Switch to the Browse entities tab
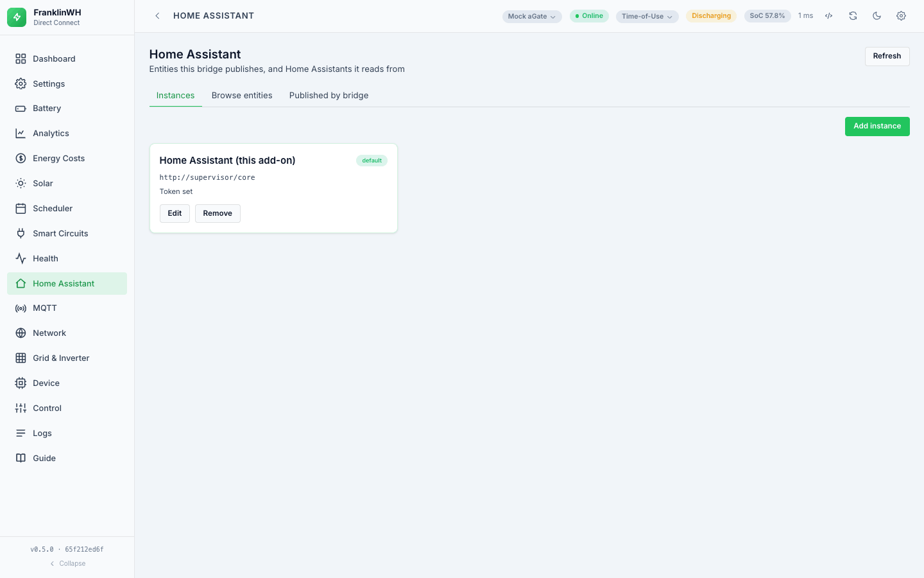The image size is (924, 578). pos(242,96)
